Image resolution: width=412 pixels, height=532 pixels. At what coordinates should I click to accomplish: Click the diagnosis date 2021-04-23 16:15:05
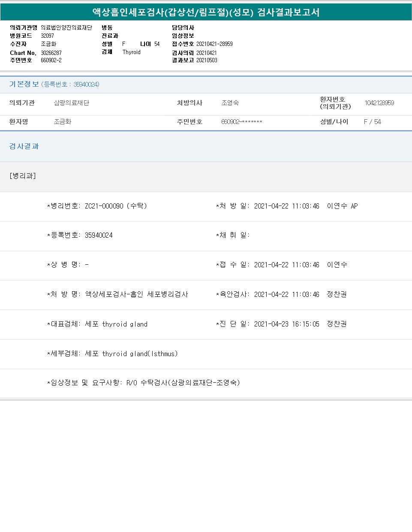[x=286, y=324]
